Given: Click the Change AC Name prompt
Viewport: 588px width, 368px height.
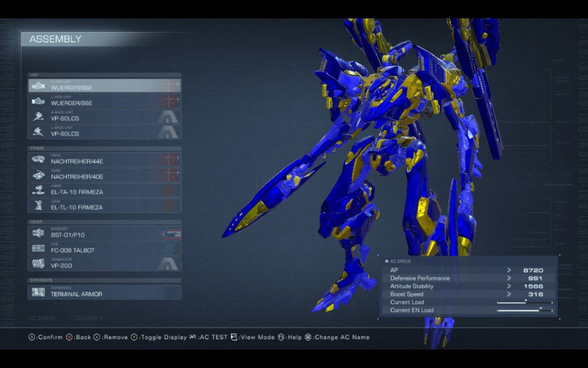Looking at the screenshot, I should (x=337, y=337).
